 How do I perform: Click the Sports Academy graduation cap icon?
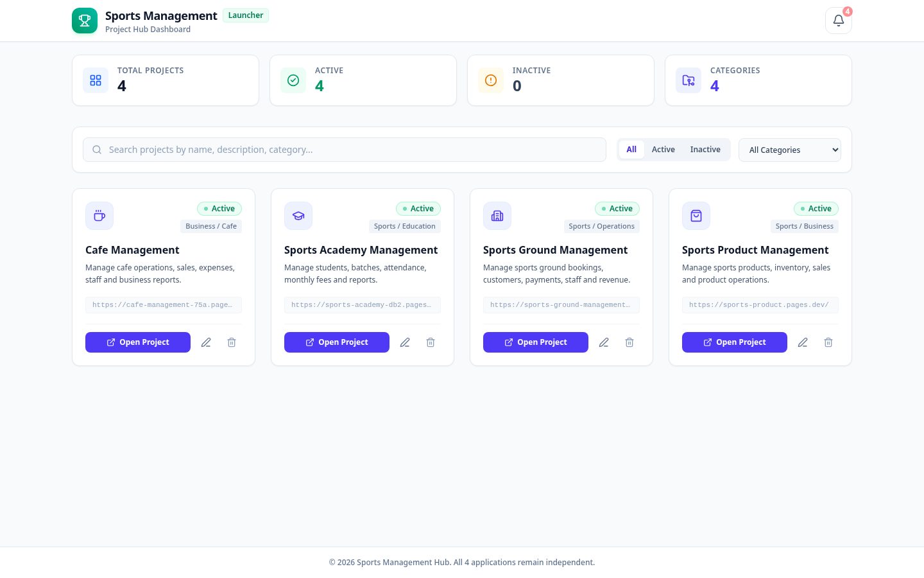tap(298, 216)
